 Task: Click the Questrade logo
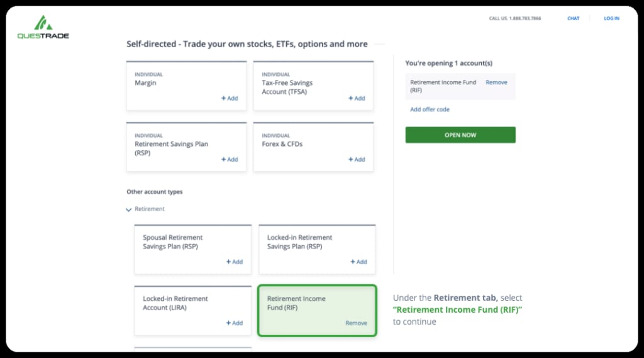(43, 27)
